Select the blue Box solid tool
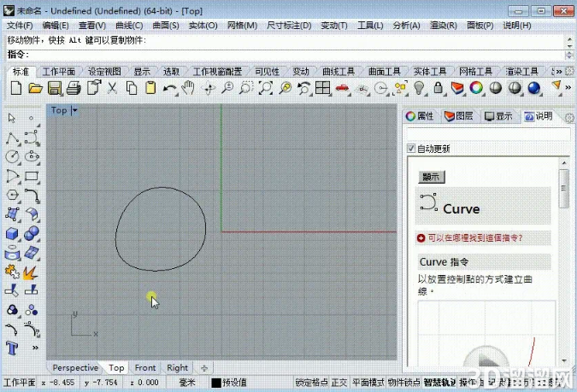Screen dimensions: 577x392 tap(12, 234)
